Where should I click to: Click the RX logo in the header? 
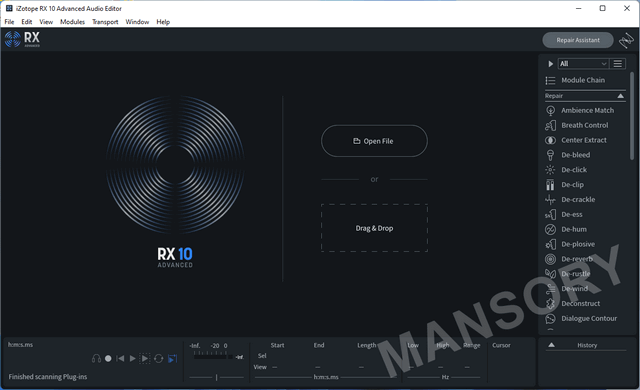click(22, 39)
